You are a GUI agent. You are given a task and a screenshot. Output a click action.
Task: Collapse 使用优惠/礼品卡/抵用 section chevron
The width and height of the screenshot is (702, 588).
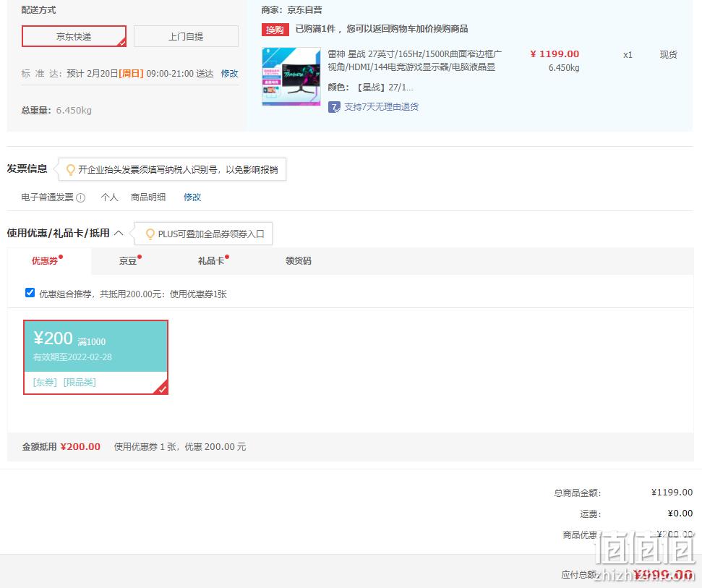tap(119, 233)
